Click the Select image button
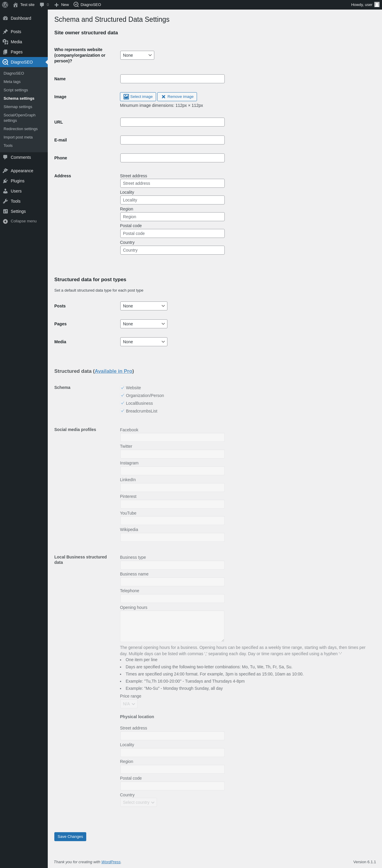 [138, 97]
